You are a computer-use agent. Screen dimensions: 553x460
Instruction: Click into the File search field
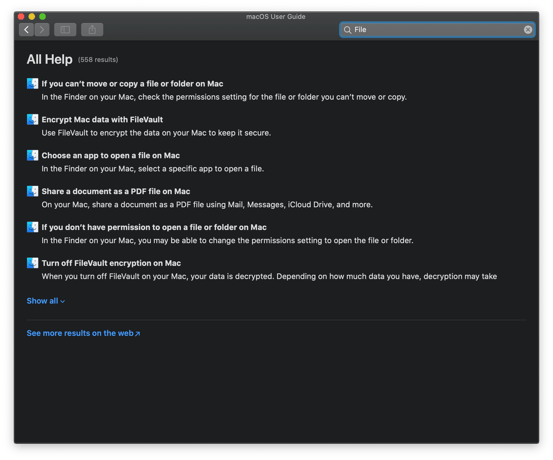click(x=437, y=30)
